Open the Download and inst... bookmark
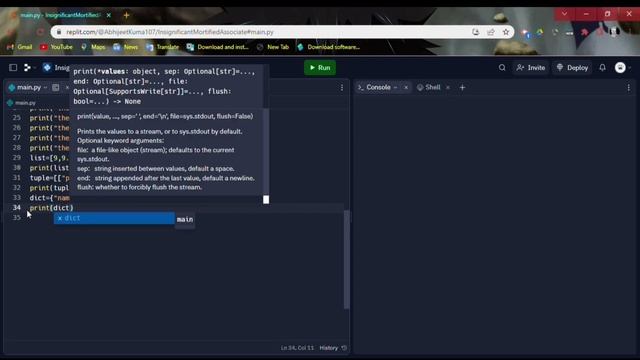The image size is (640, 360). [x=217, y=47]
